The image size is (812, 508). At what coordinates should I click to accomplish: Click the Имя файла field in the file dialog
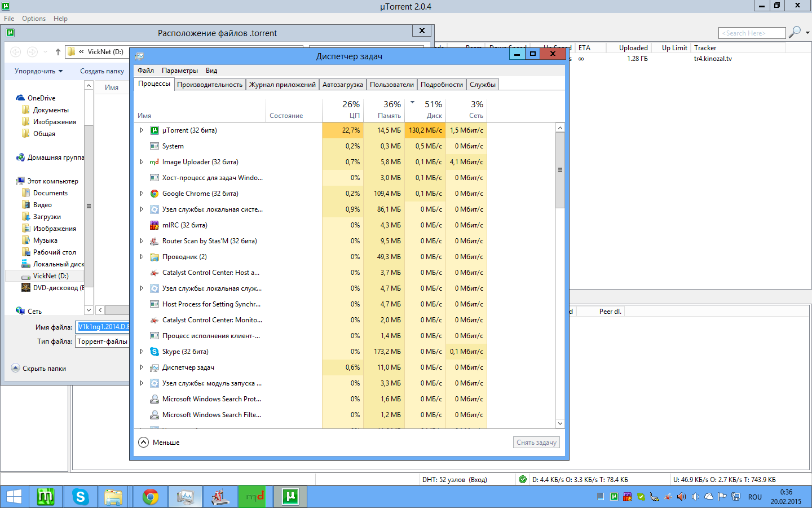tap(103, 327)
